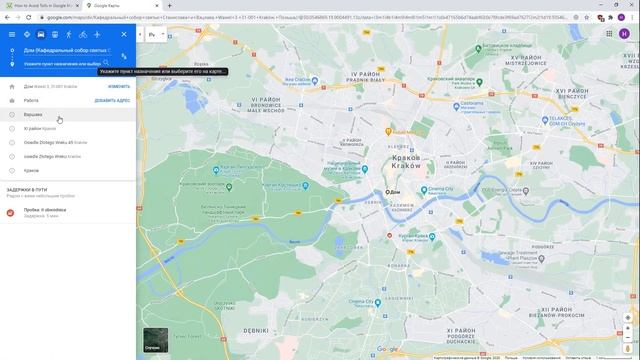Click the destination search magnifier icon
Viewport: 640px width, 360px height.
(x=106, y=63)
